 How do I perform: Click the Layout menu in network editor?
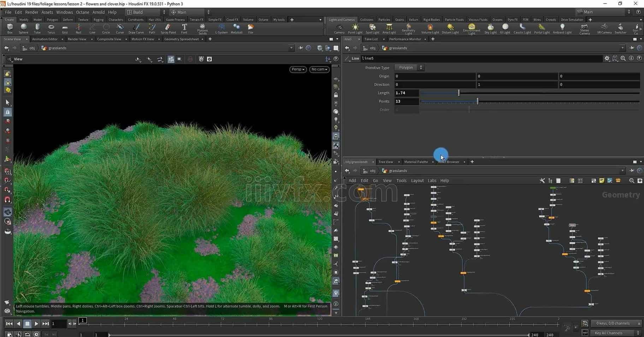click(x=417, y=181)
